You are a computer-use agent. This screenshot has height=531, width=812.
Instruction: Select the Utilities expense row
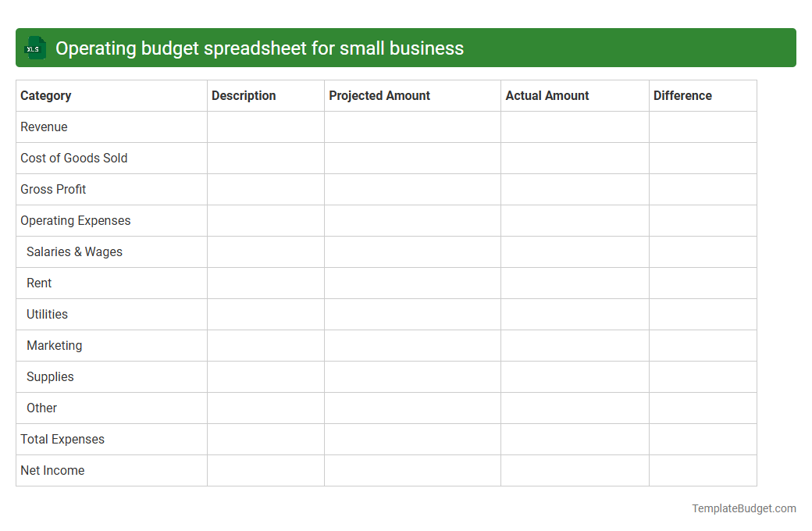[x=47, y=314]
